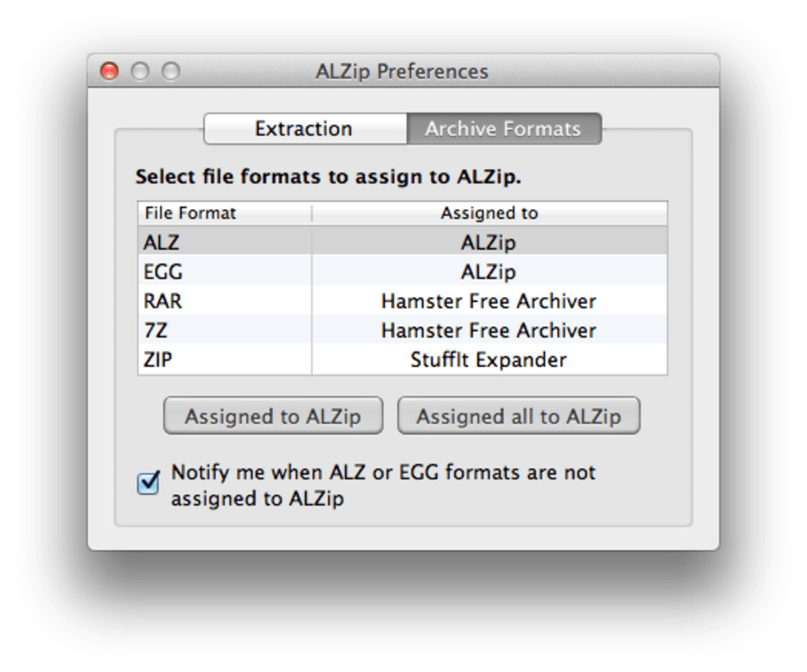Switch to the Extraction tab
The image size is (807, 672).
[x=305, y=129]
